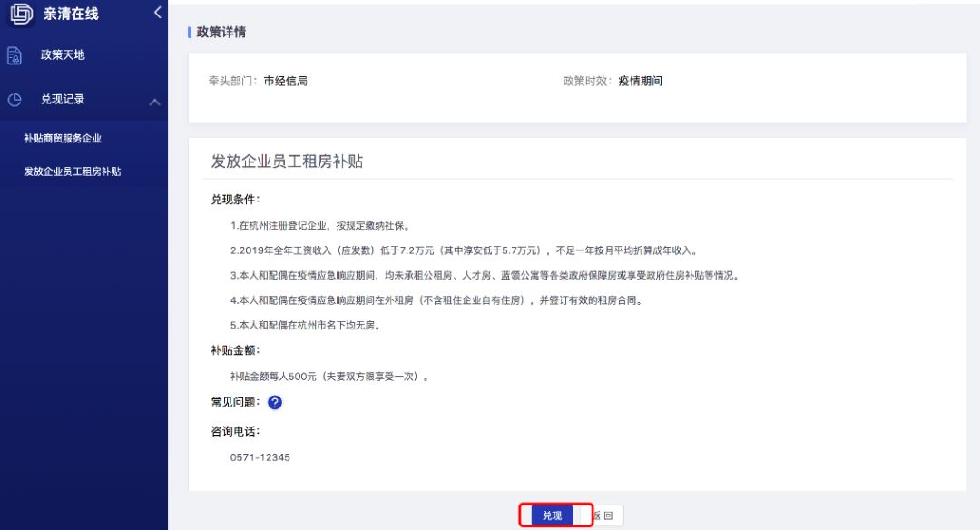Click the 政策天地 document icon
The width and height of the screenshot is (980, 530).
pos(15,55)
